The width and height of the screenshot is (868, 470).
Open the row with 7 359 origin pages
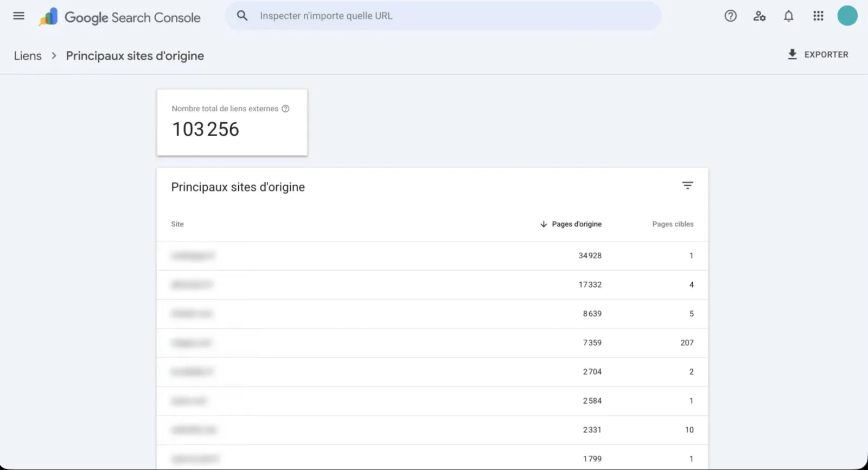432,343
